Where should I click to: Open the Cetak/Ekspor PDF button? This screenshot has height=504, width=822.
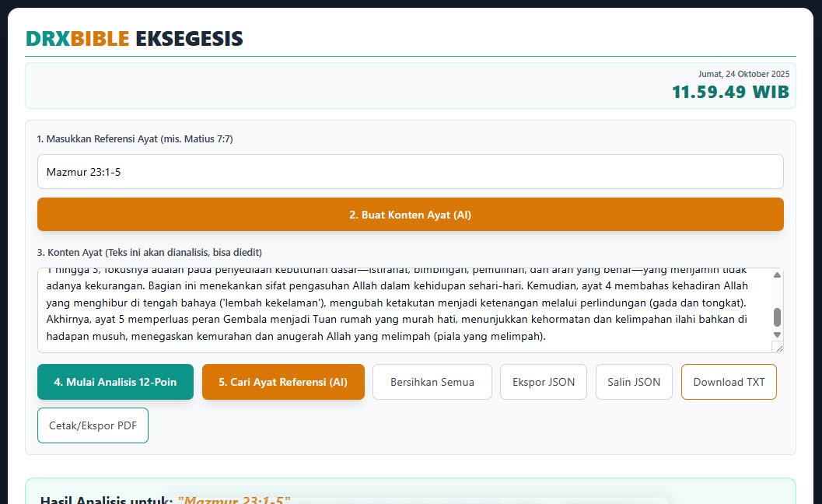(93, 425)
